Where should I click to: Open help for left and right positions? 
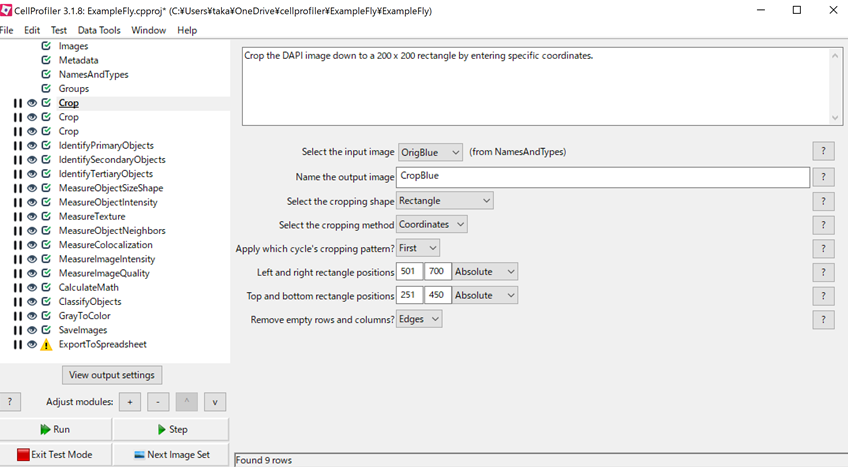(823, 272)
